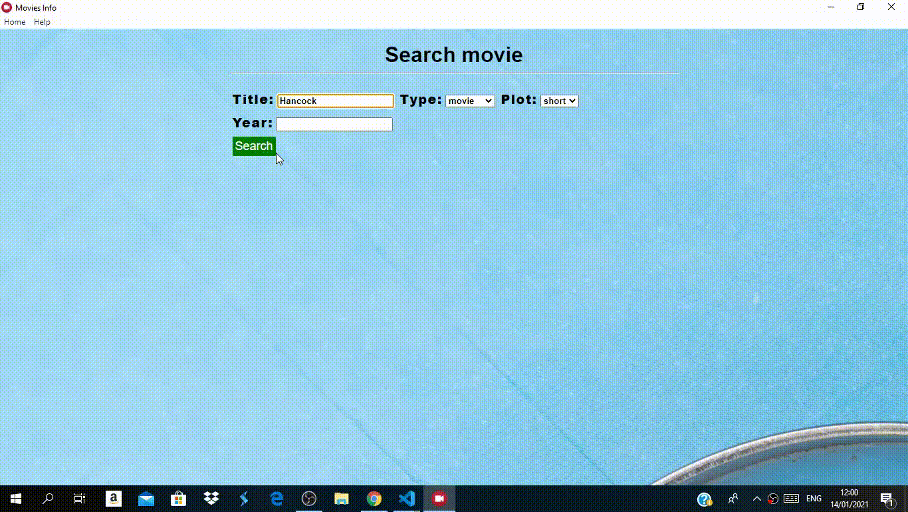Open Task View on the taskbar

[79, 499]
